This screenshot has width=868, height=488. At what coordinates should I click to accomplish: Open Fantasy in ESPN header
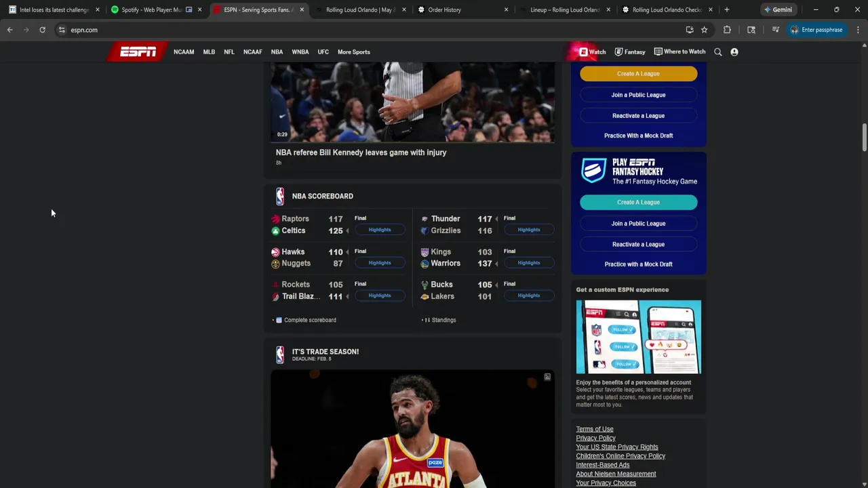[x=630, y=52]
